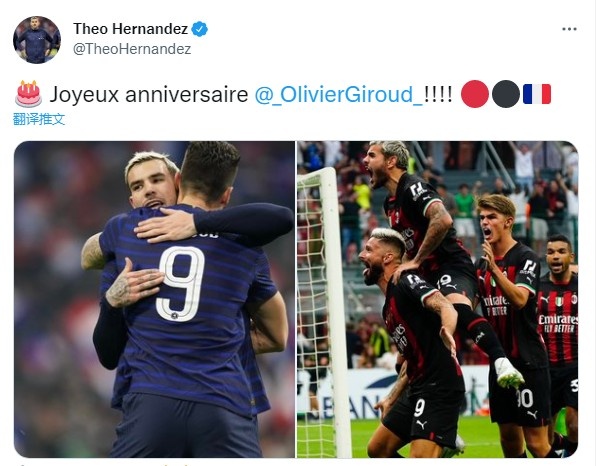Open the three-dot more options menu
Viewport: 597px width, 466px height.
click(569, 29)
